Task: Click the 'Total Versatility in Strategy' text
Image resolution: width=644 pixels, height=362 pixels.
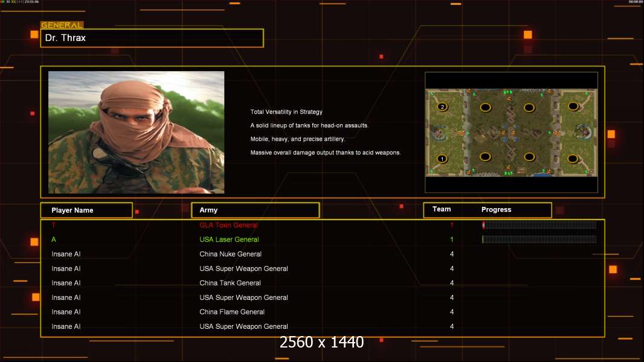Action: point(287,112)
